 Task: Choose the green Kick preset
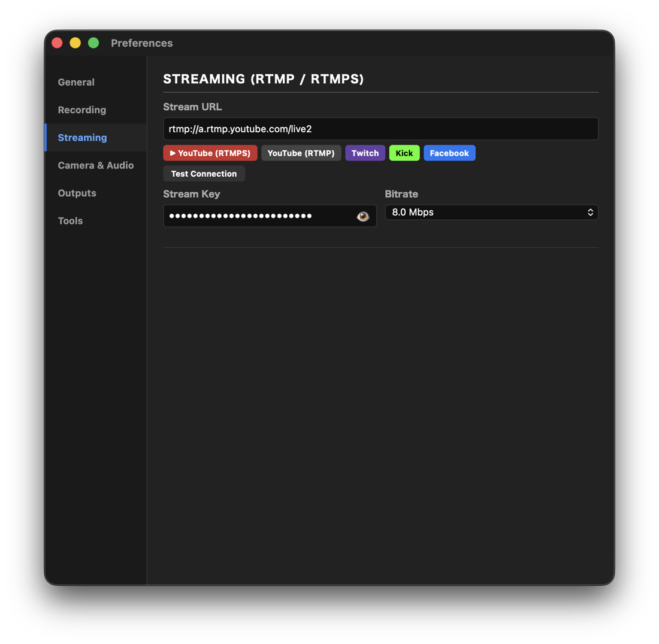click(404, 153)
